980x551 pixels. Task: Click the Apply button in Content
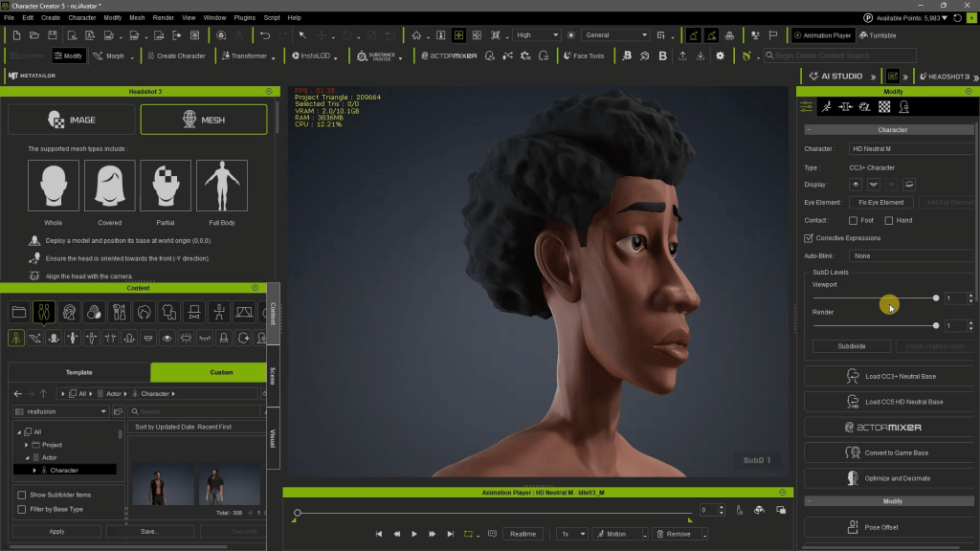[x=56, y=532]
